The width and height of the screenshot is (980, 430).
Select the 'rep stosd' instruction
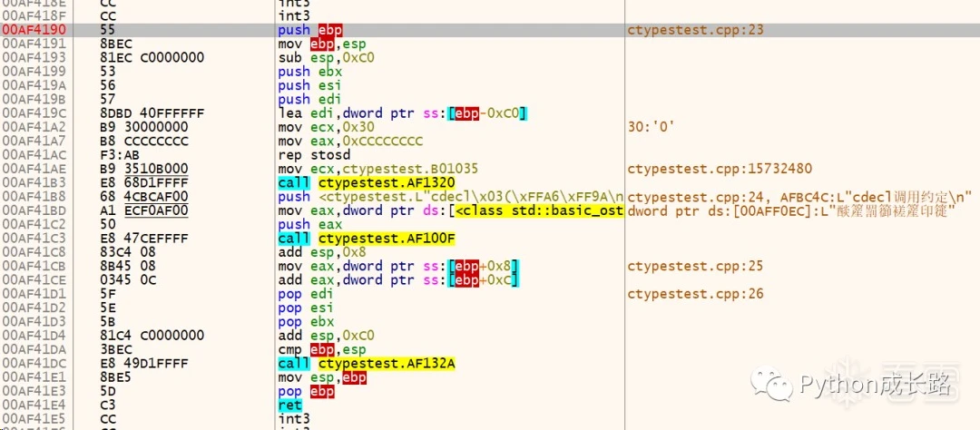tap(314, 153)
